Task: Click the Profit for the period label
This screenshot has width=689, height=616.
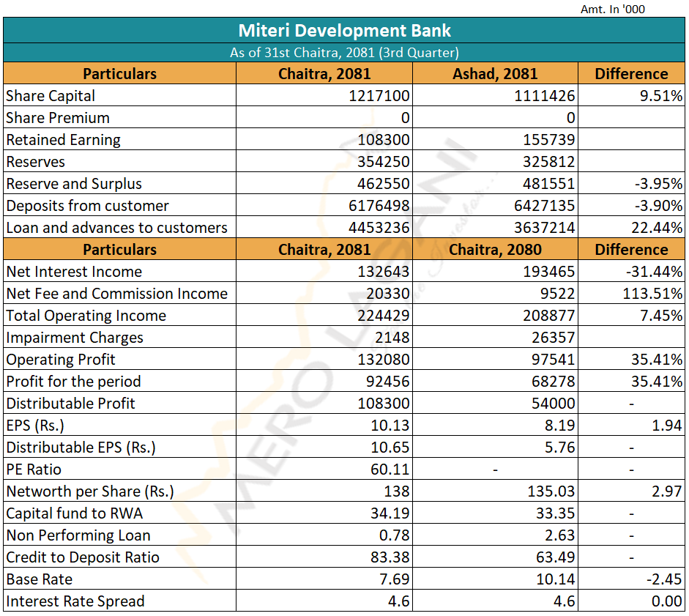Action: tap(73, 382)
